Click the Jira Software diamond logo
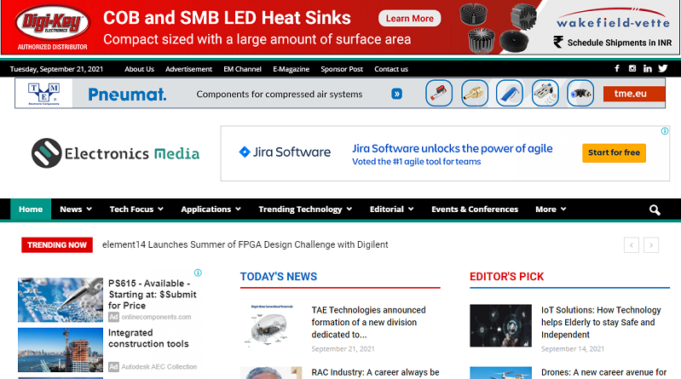The width and height of the screenshot is (681, 379). [x=245, y=152]
